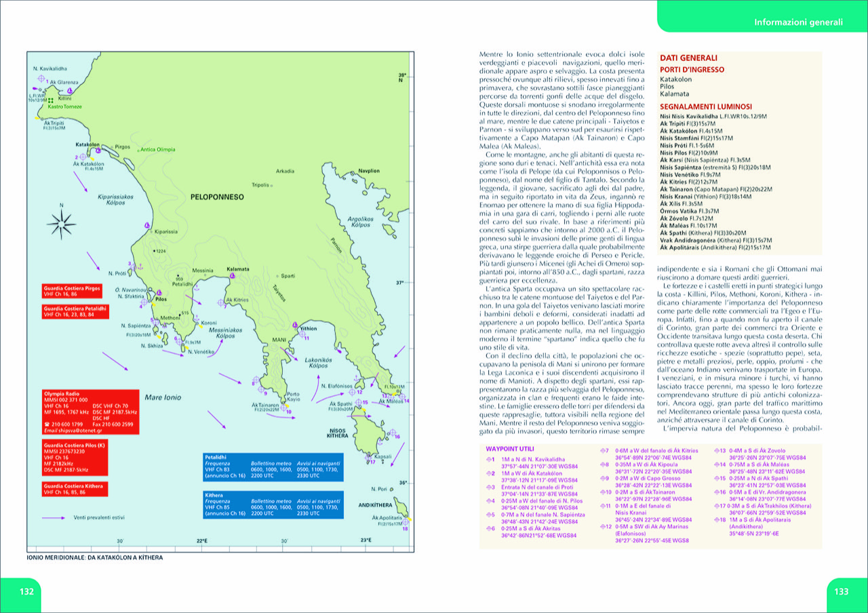
Task: Click 'Venti prevalenti estivi' legend text
Action: [x=99, y=517]
